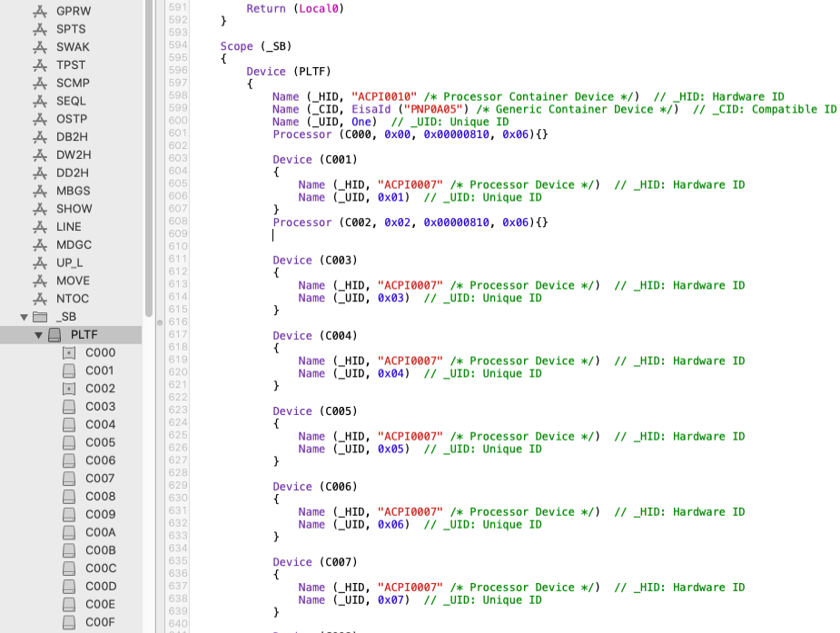Image resolution: width=840 pixels, height=633 pixels.
Task: Click the PLTF device icon in sidebar
Action: [x=54, y=335]
